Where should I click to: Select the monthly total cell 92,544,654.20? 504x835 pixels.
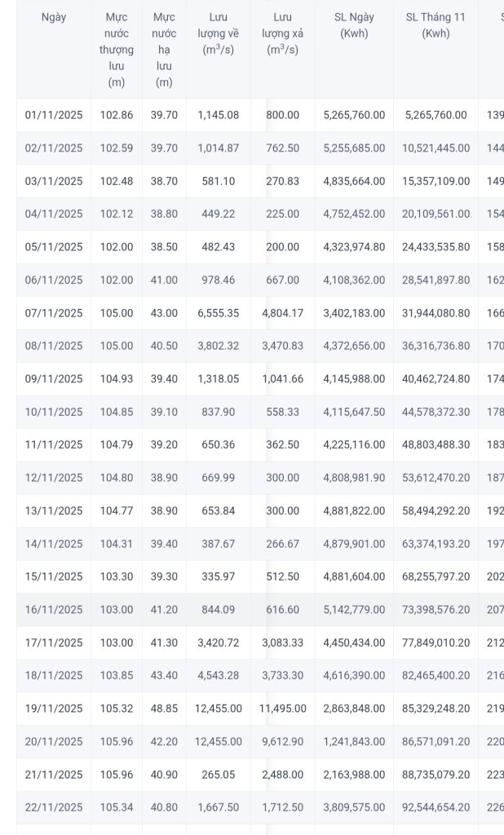(437, 807)
